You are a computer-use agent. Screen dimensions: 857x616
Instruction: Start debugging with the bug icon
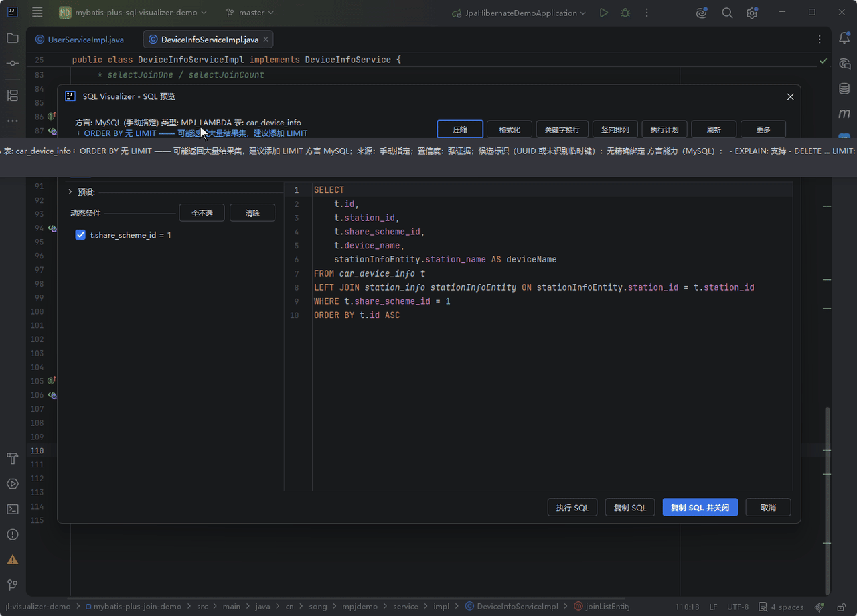[625, 13]
